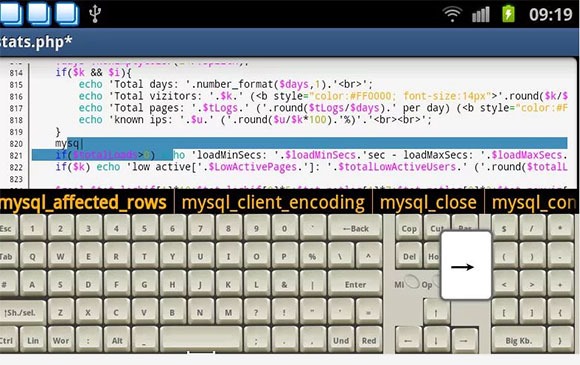The image size is (580, 365).
Task: Tap the space bar
Action: pos(201,340)
